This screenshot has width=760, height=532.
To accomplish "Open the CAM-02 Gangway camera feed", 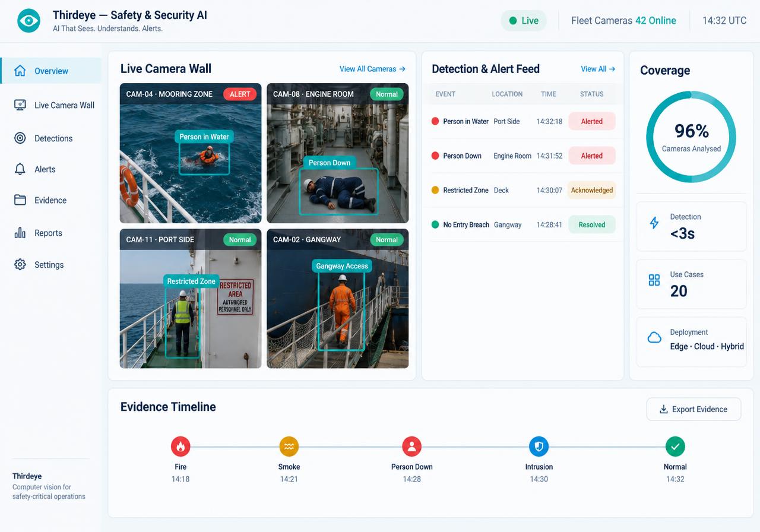I will pyautogui.click(x=337, y=299).
